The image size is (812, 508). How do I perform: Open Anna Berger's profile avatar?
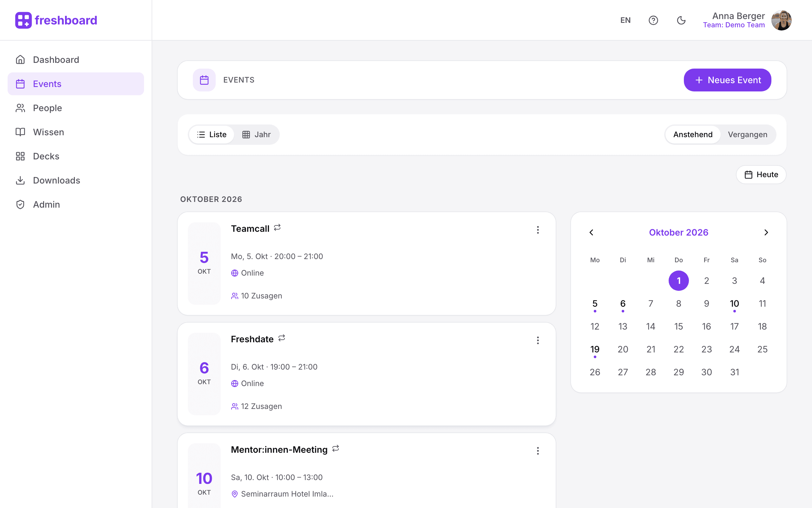(x=781, y=20)
